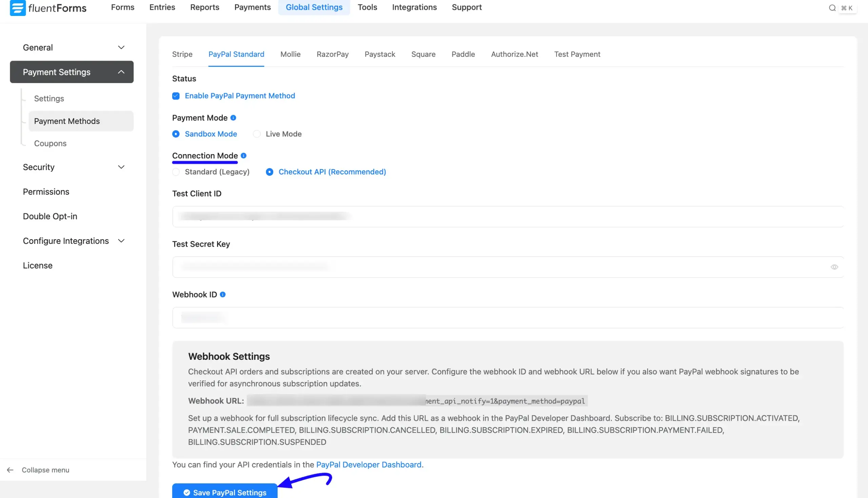Click the Test Client ID input field
This screenshot has width=868, height=498.
click(508, 216)
